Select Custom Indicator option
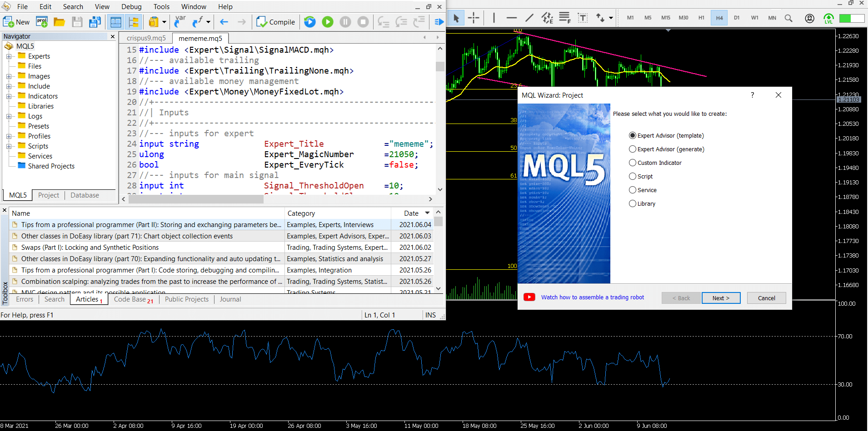This screenshot has height=431, width=868. click(655, 163)
